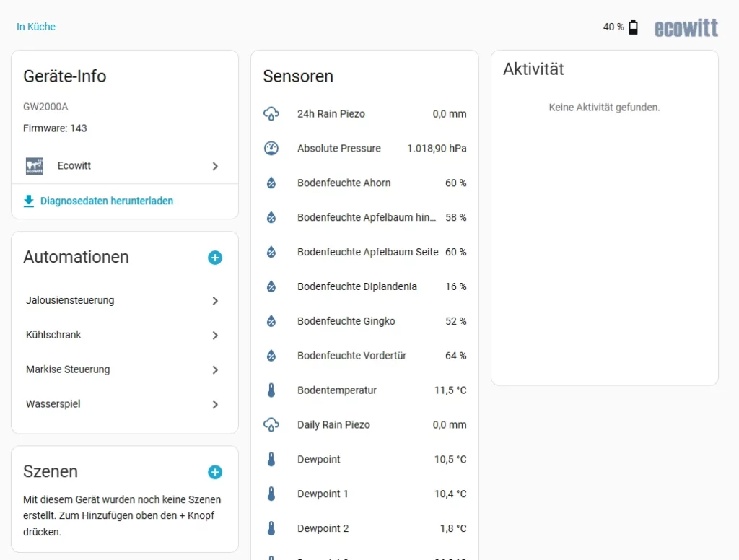Open the In Küche area link

tap(36, 27)
